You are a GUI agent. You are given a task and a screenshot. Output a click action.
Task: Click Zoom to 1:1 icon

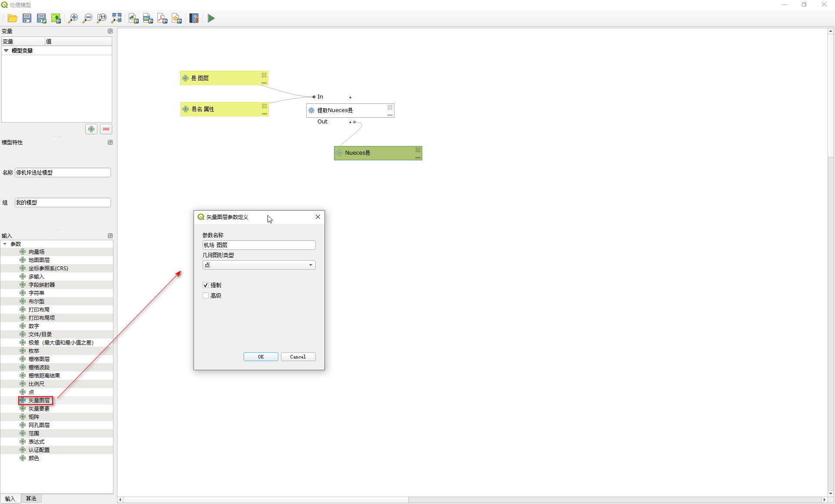tap(102, 18)
